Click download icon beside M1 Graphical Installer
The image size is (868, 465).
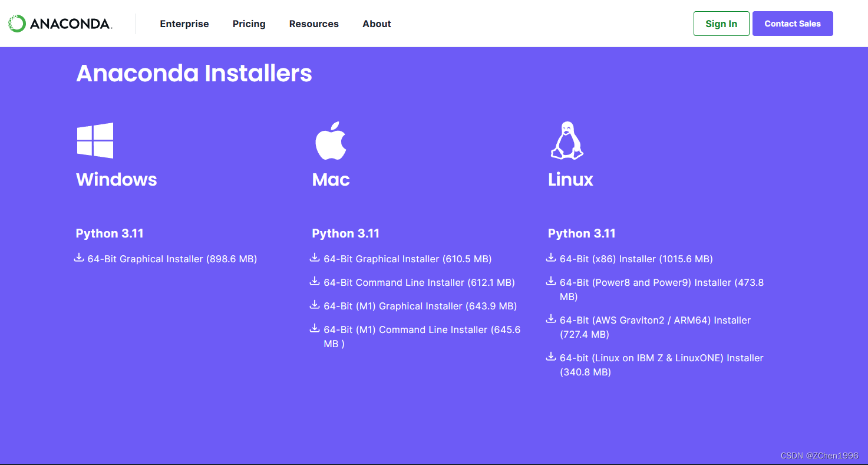tap(315, 305)
